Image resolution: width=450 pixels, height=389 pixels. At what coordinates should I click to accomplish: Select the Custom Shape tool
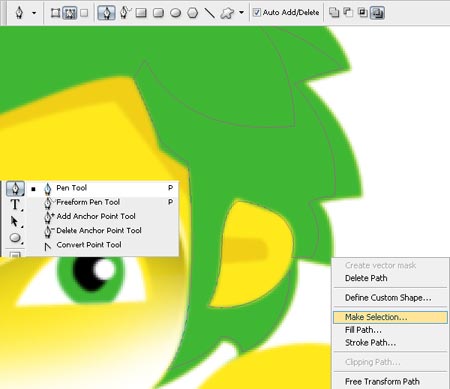[227, 13]
